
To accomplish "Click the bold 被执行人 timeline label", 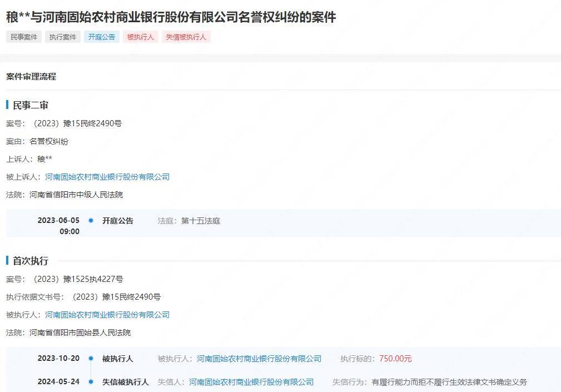I will pos(118,359).
